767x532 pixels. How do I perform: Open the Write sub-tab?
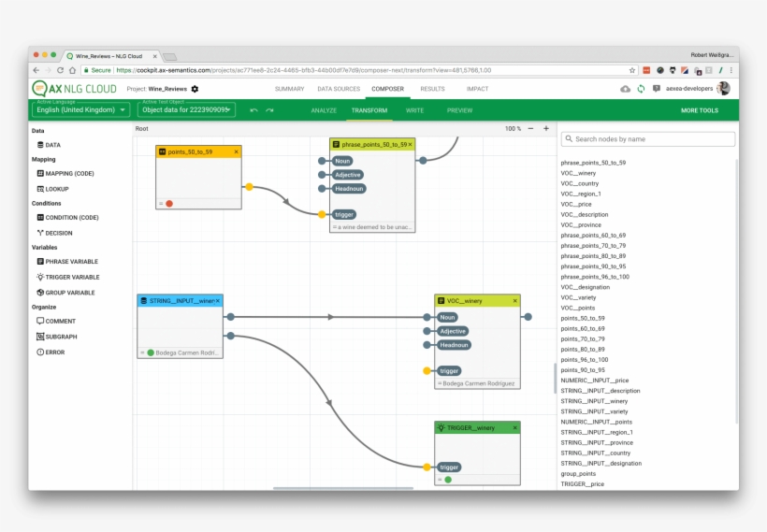414,110
